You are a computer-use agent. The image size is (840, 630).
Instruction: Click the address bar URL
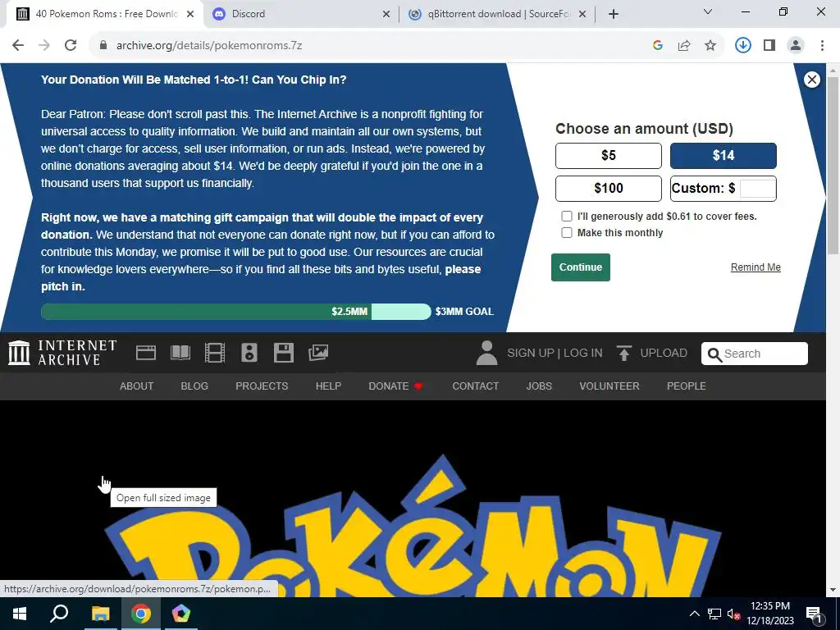coord(209,46)
